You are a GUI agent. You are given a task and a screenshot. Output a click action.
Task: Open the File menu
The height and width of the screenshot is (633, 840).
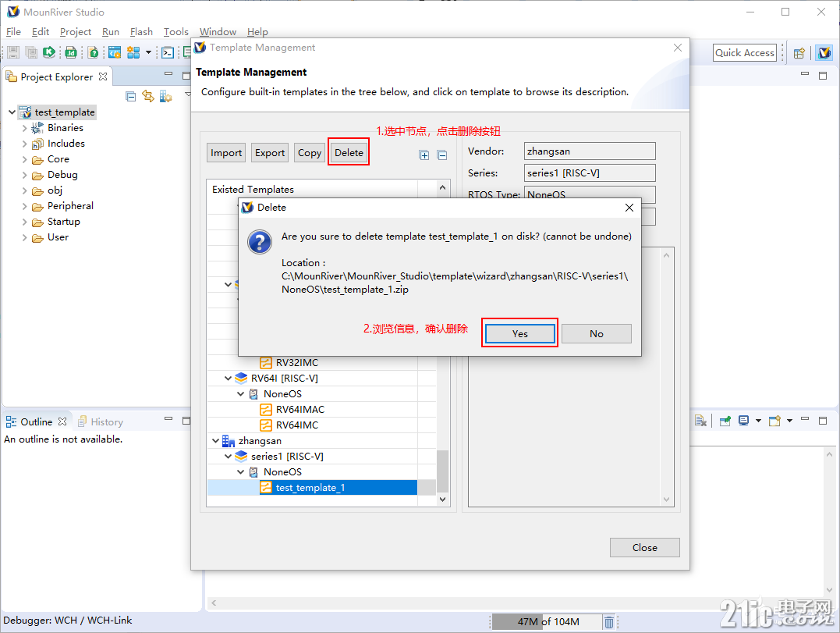coord(13,32)
